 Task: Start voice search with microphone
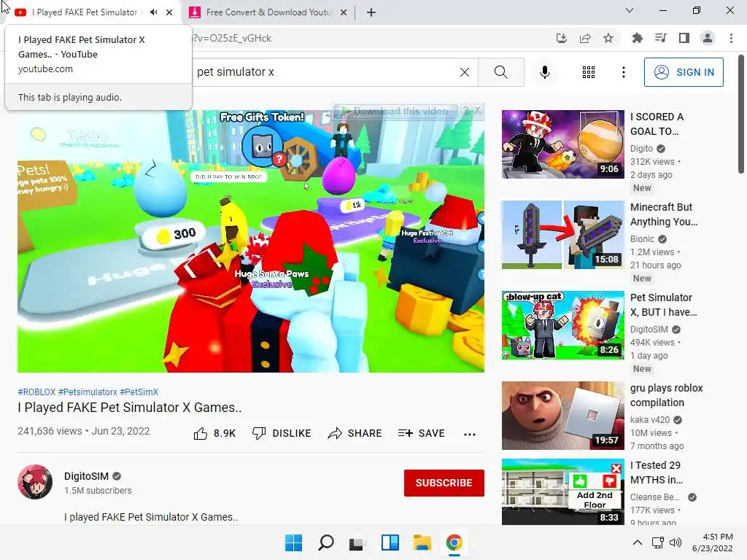(x=545, y=72)
